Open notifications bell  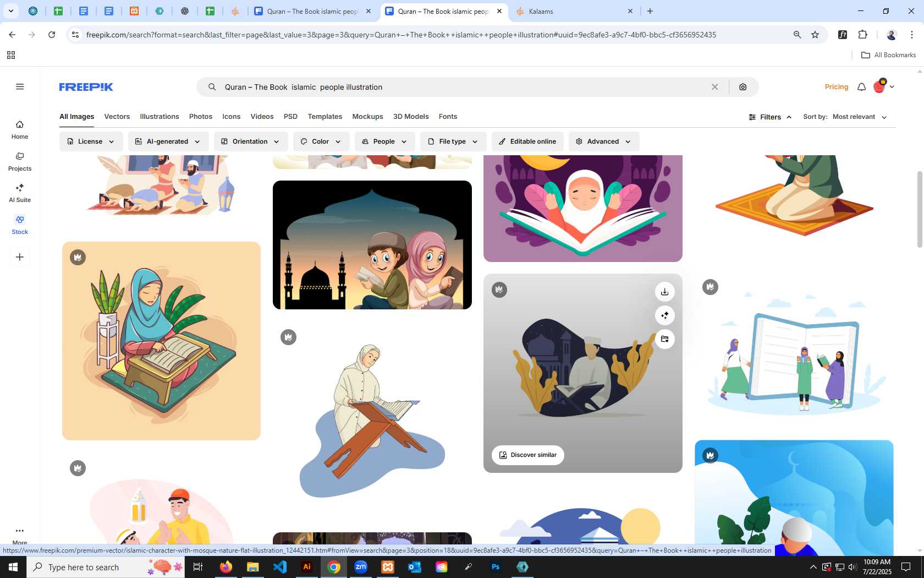pos(861,87)
